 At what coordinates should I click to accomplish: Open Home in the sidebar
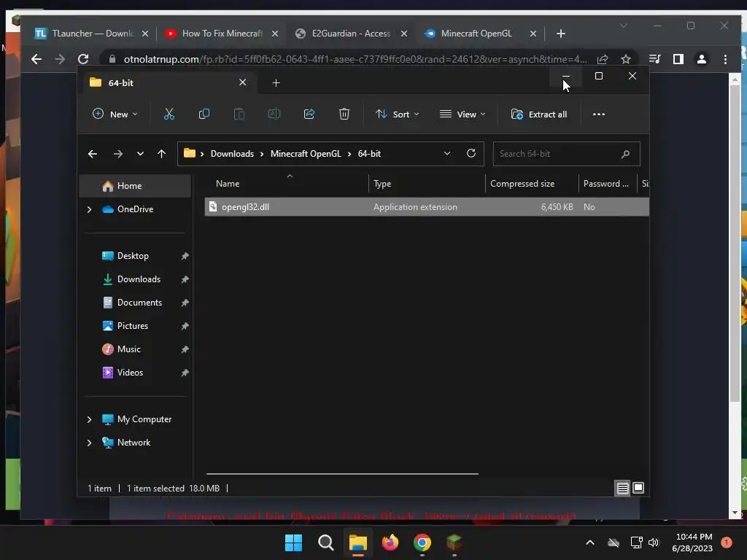tap(135, 186)
